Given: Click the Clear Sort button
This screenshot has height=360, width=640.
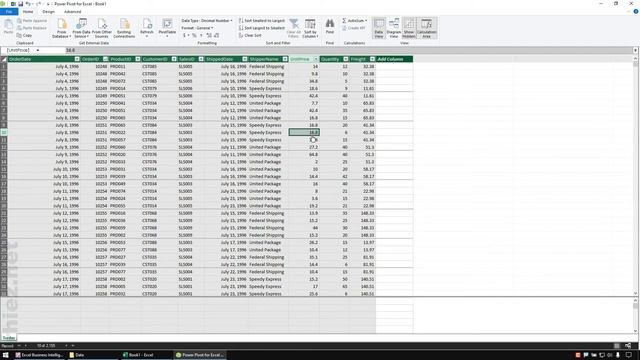Looking at the screenshot, I should [250, 36].
